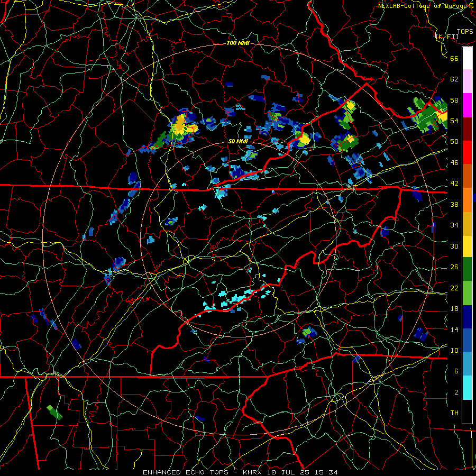Choose the cyan legend swatch
476x476 pixels.
[467, 388]
